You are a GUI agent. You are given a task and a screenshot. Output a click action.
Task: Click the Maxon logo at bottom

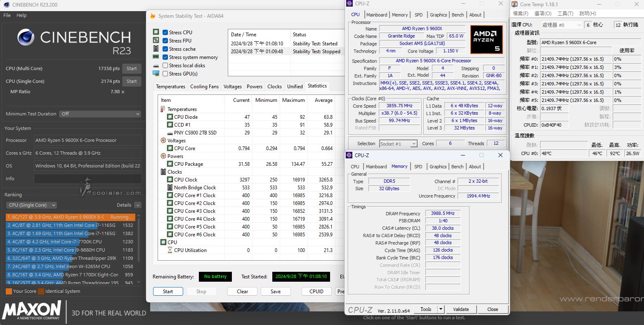click(x=32, y=310)
